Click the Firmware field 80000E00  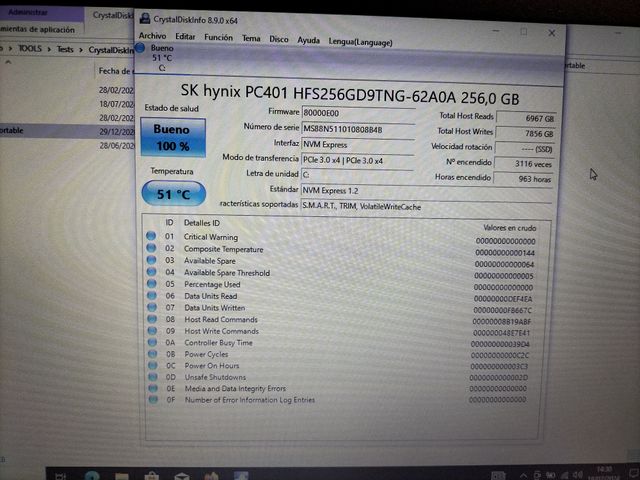(358, 113)
